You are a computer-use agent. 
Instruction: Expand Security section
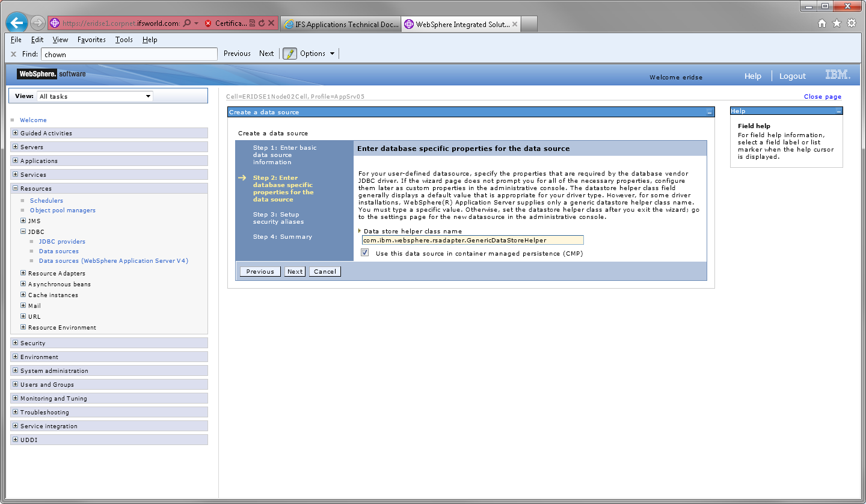tap(15, 343)
